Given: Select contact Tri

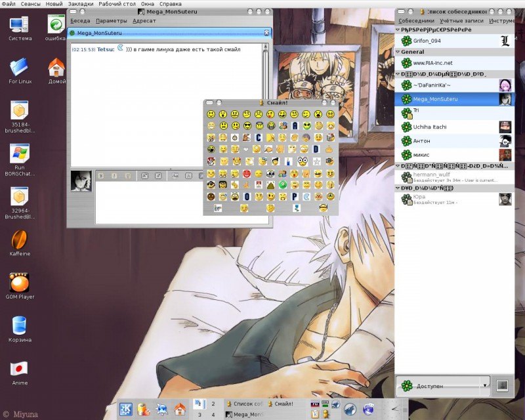Looking at the screenshot, I should 454,114.
